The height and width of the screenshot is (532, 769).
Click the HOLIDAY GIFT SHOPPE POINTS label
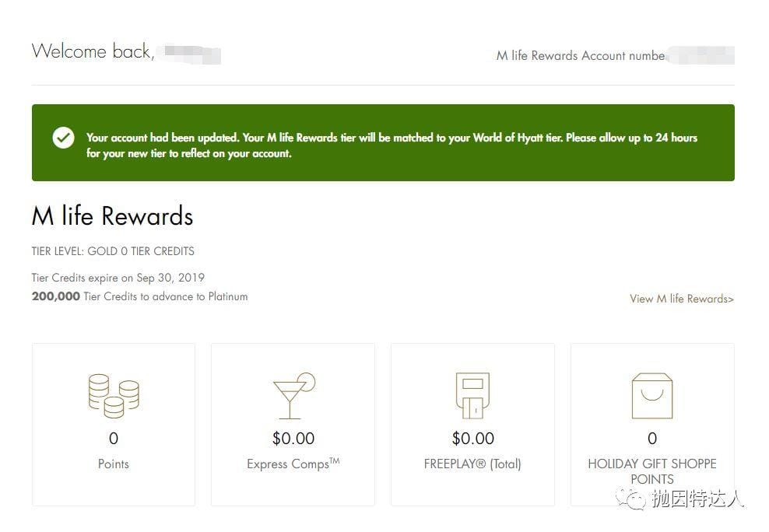click(x=652, y=471)
